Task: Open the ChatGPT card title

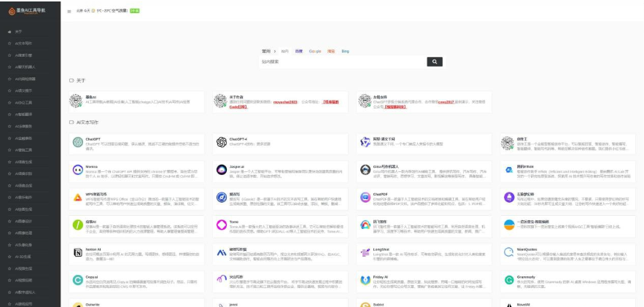Action: coord(93,139)
